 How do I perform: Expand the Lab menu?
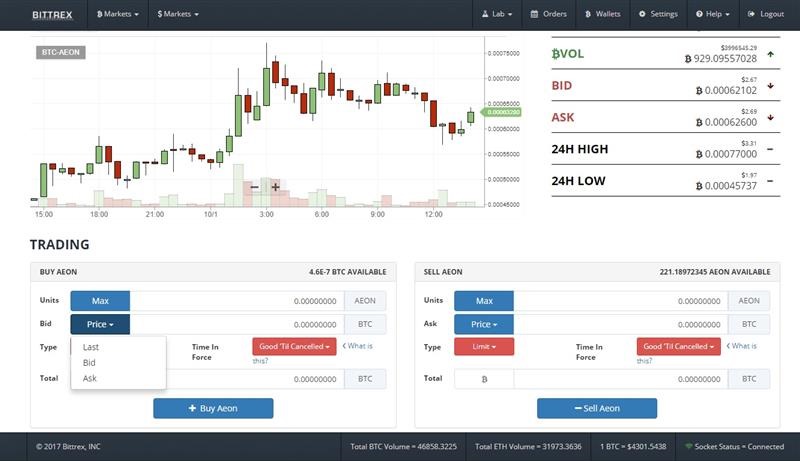pos(497,14)
